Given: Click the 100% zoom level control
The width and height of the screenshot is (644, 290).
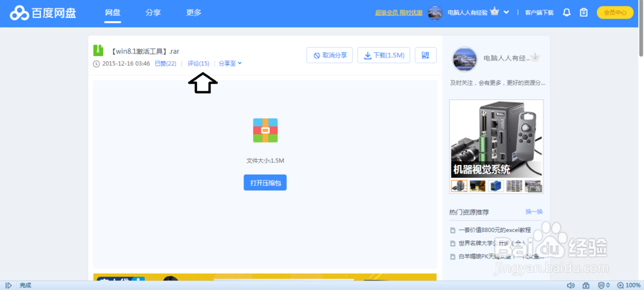Looking at the screenshot, I should pyautogui.click(x=629, y=285).
